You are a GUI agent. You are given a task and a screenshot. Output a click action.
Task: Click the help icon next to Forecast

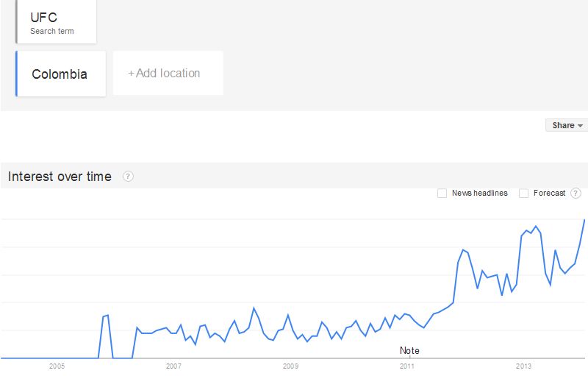click(x=576, y=194)
